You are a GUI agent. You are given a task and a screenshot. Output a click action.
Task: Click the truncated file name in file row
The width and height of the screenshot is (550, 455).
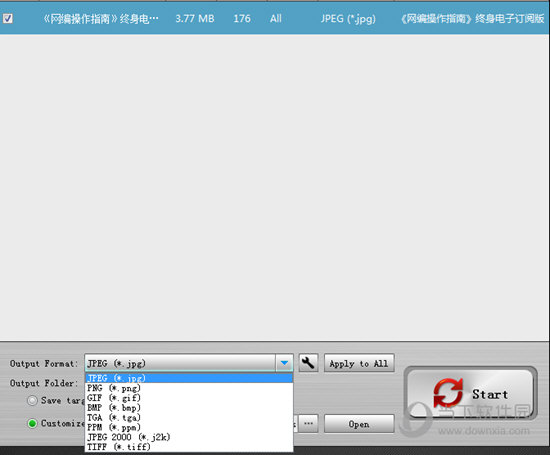[x=101, y=19]
